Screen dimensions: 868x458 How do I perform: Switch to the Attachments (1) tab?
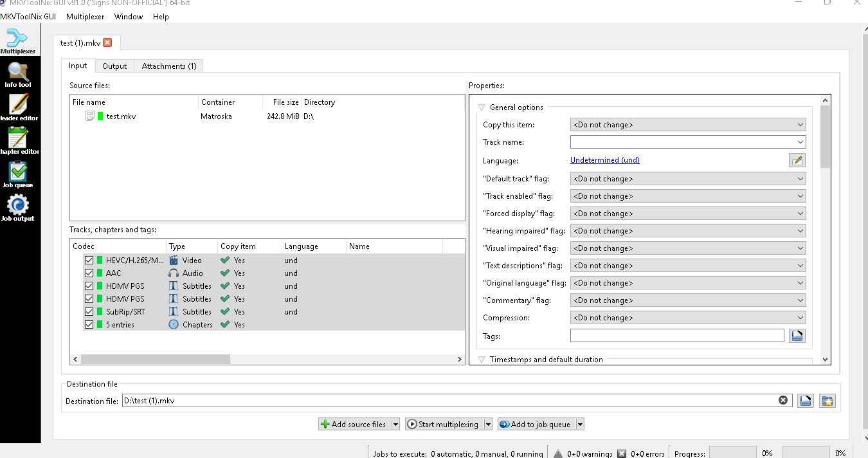tap(169, 66)
